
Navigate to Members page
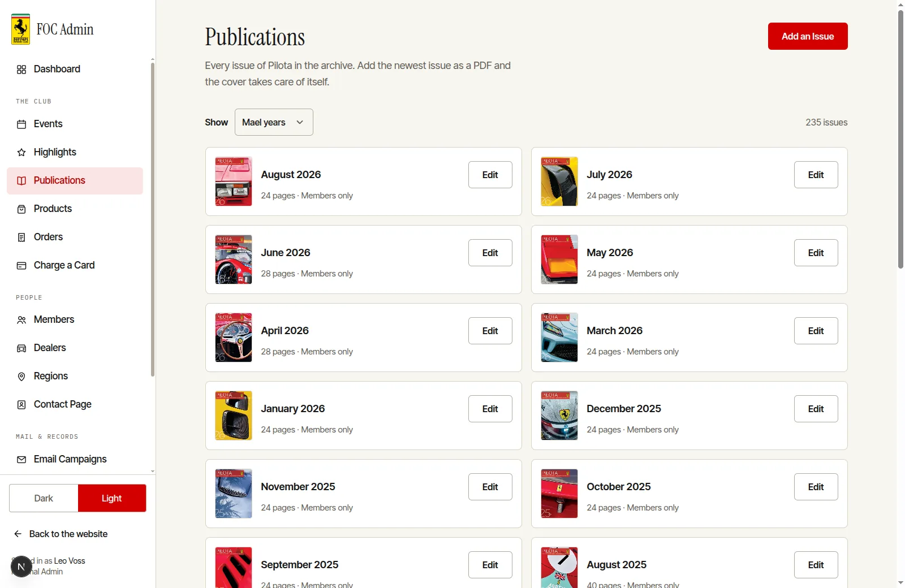click(x=75, y=320)
